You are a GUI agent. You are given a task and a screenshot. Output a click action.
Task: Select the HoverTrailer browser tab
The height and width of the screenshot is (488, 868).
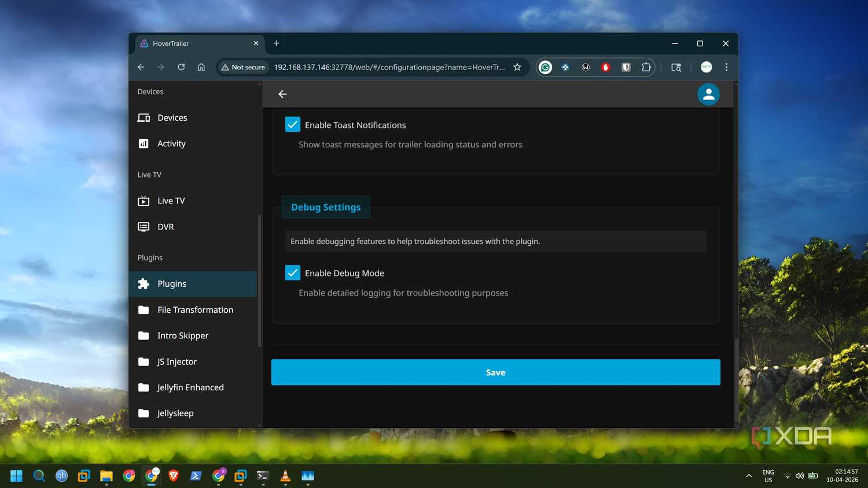200,43
